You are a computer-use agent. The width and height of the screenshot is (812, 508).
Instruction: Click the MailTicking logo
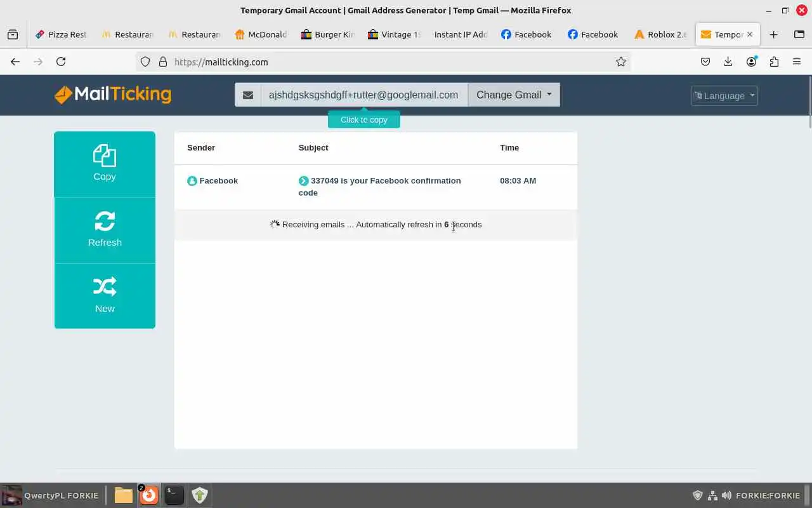(x=113, y=95)
